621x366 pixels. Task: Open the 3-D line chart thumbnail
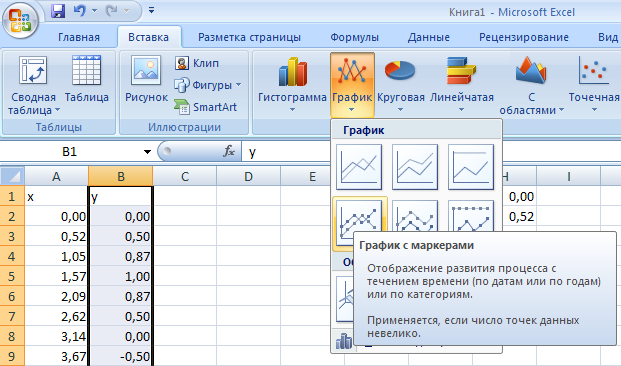[345, 299]
